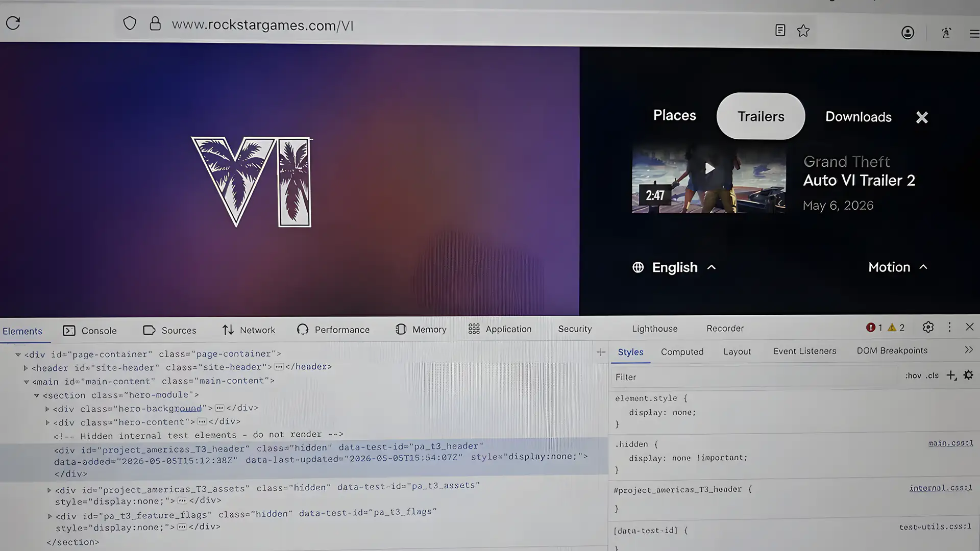980x551 pixels.
Task: Click the padlock site security icon
Action: coord(155,23)
